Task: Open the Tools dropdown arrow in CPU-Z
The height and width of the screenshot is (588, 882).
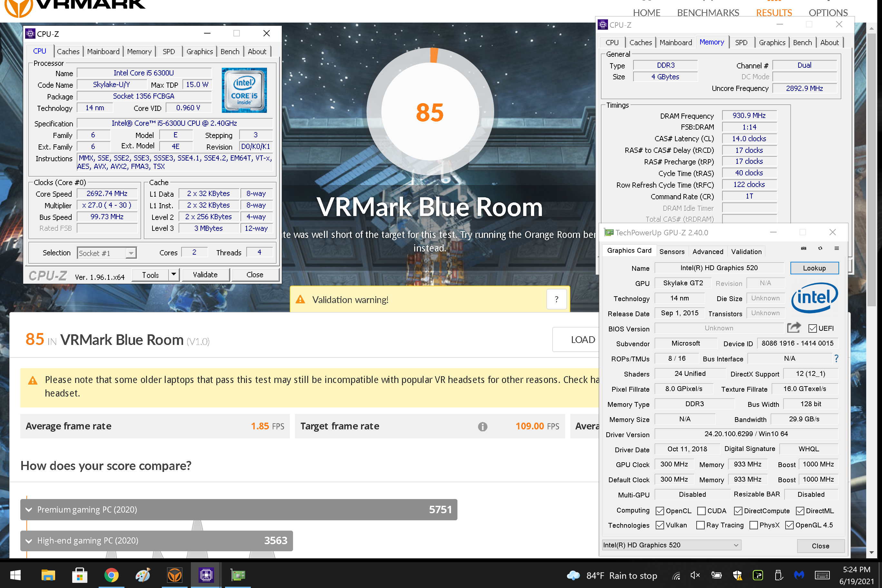Action: (x=174, y=275)
